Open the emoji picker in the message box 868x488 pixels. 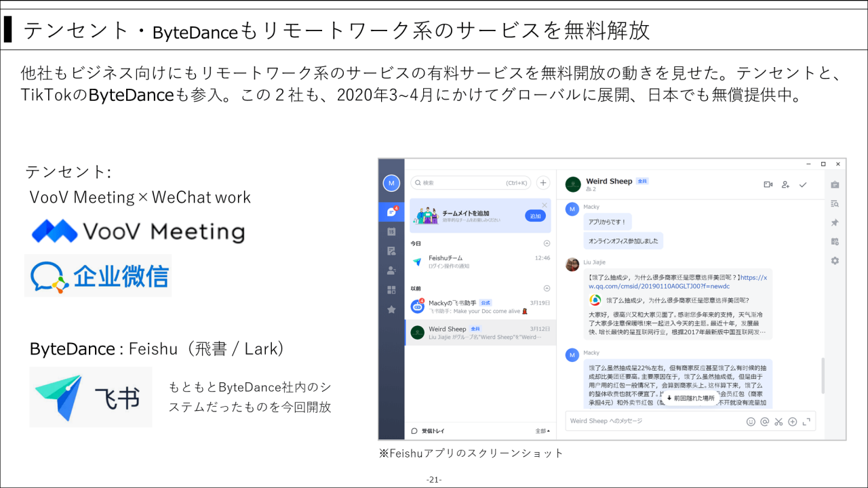(750, 421)
